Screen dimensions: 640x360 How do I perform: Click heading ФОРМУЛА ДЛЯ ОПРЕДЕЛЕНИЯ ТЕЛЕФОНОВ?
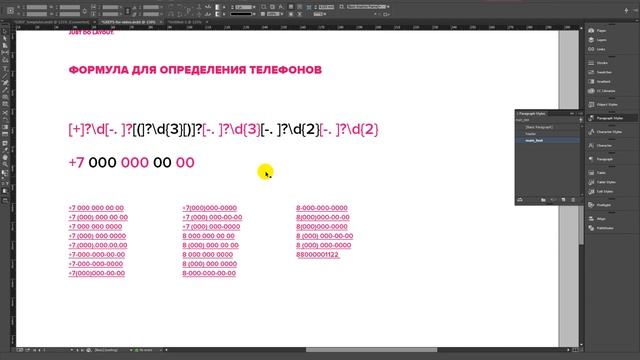tap(195, 70)
